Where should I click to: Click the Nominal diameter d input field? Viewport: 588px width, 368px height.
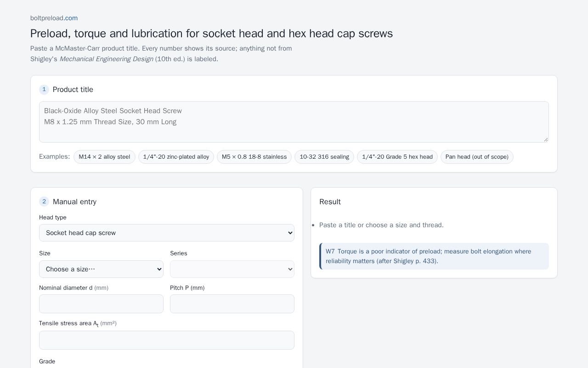pyautogui.click(x=101, y=304)
